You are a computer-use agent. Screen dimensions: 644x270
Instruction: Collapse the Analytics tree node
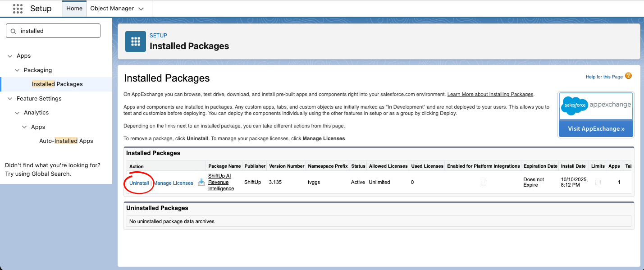click(17, 113)
